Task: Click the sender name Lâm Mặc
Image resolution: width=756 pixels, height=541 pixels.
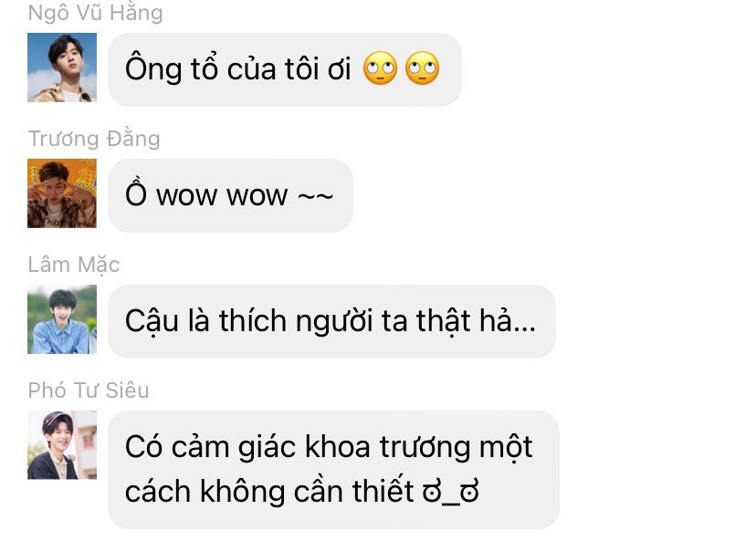Action: click(x=74, y=265)
